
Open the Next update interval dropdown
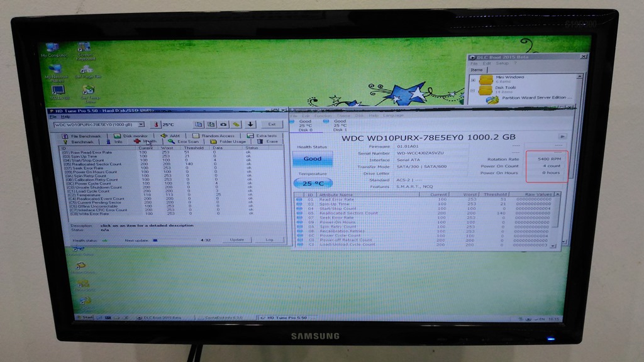click(x=155, y=240)
